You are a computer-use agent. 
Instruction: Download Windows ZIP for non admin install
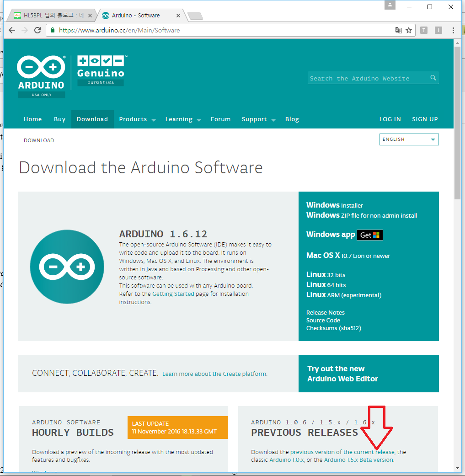pos(362,215)
